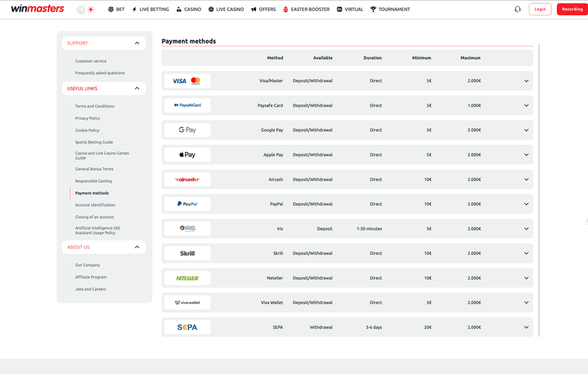Viewport: 588px width, 374px height.
Task: Click the PayPal logo
Action: click(x=187, y=204)
